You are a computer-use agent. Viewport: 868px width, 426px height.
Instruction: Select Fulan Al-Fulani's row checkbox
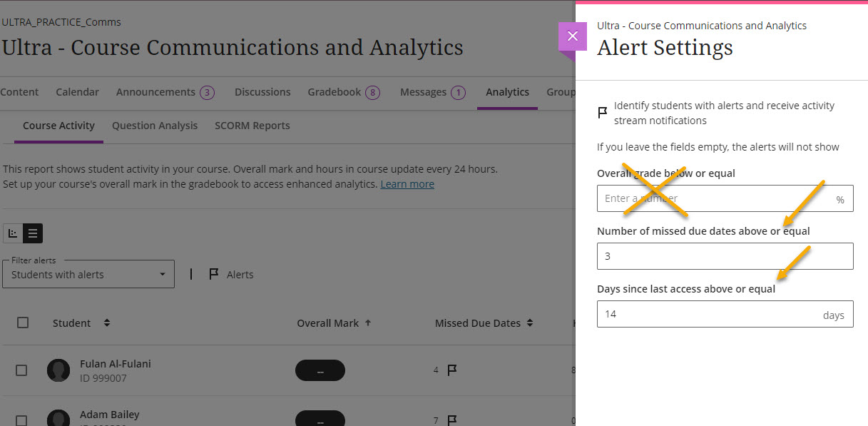(x=21, y=370)
